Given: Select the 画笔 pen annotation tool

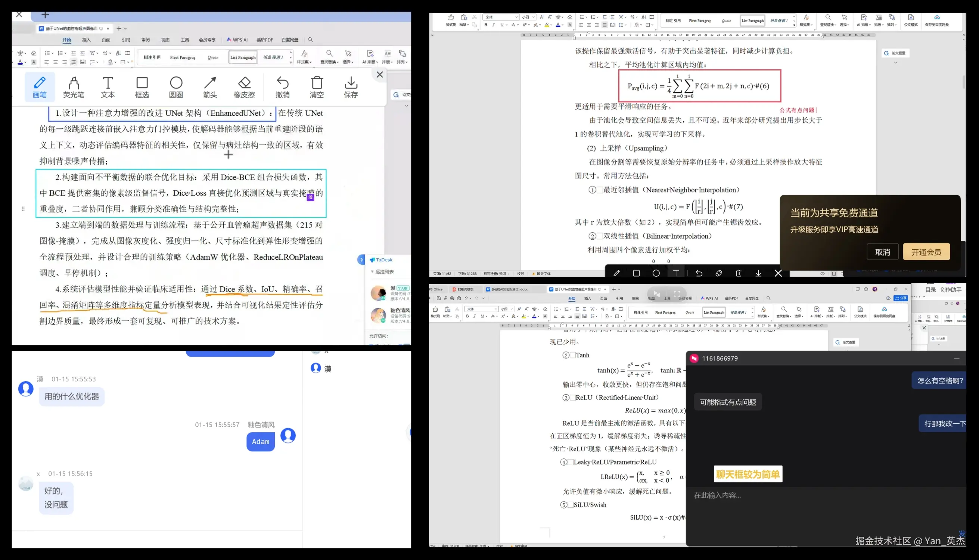Looking at the screenshot, I should click(x=40, y=87).
